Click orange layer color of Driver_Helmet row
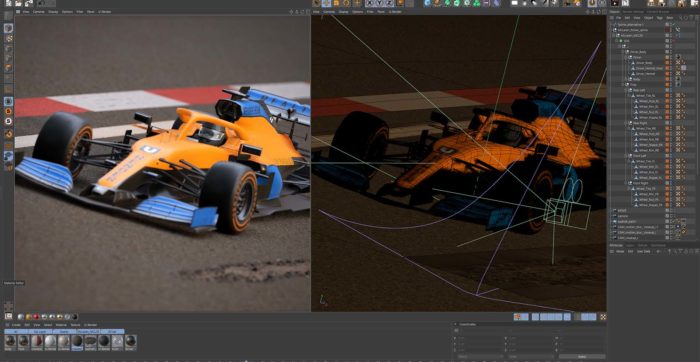 pyautogui.click(x=667, y=74)
